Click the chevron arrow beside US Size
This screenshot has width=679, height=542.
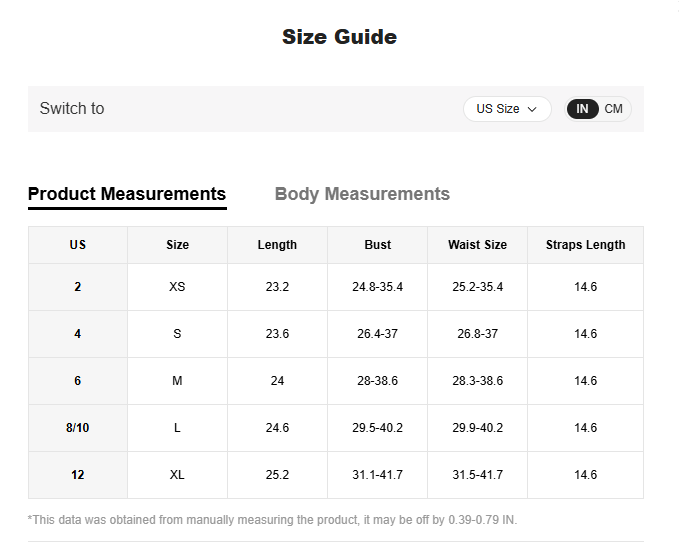pos(532,109)
